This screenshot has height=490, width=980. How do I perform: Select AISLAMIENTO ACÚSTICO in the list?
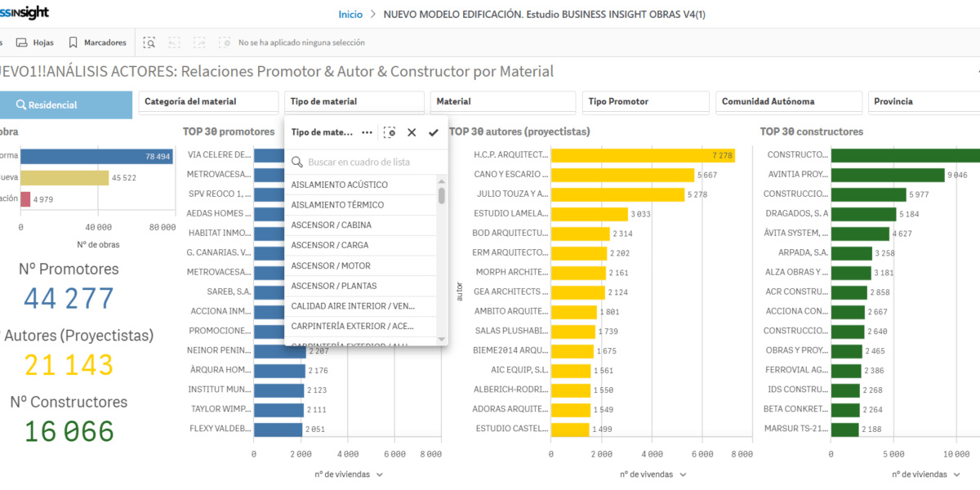point(339,185)
